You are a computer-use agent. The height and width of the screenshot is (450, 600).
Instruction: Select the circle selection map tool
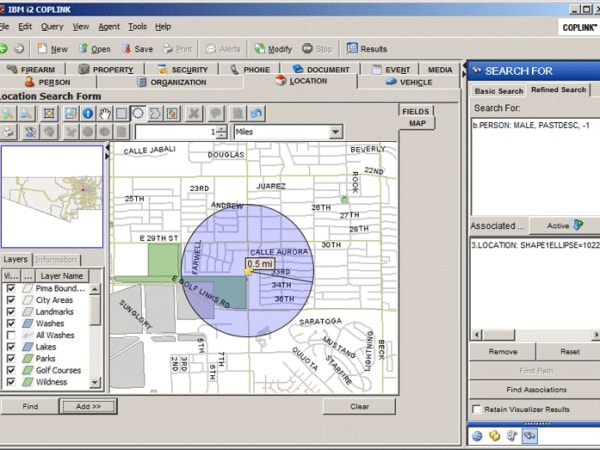click(x=138, y=114)
